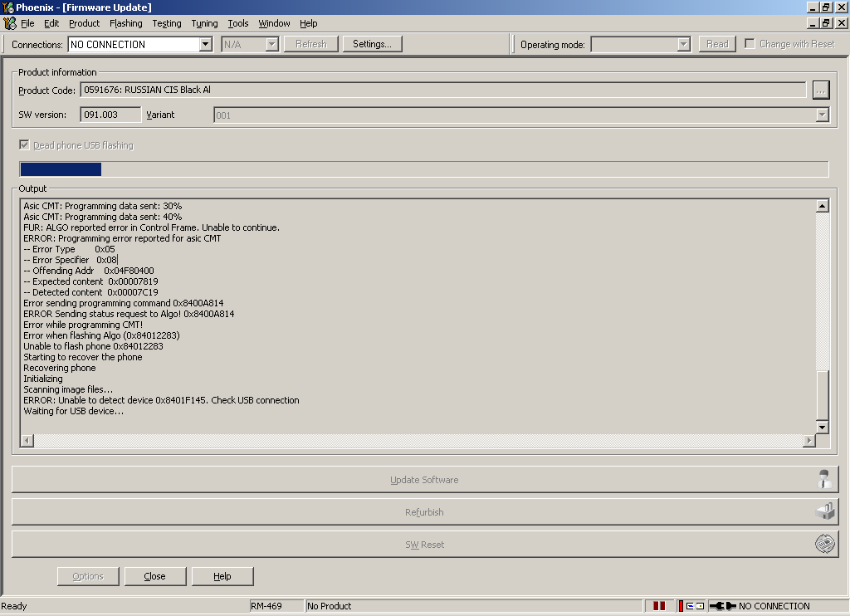Click the phone reset icon on the SW Reset button
This screenshot has width=850, height=616.
[825, 543]
